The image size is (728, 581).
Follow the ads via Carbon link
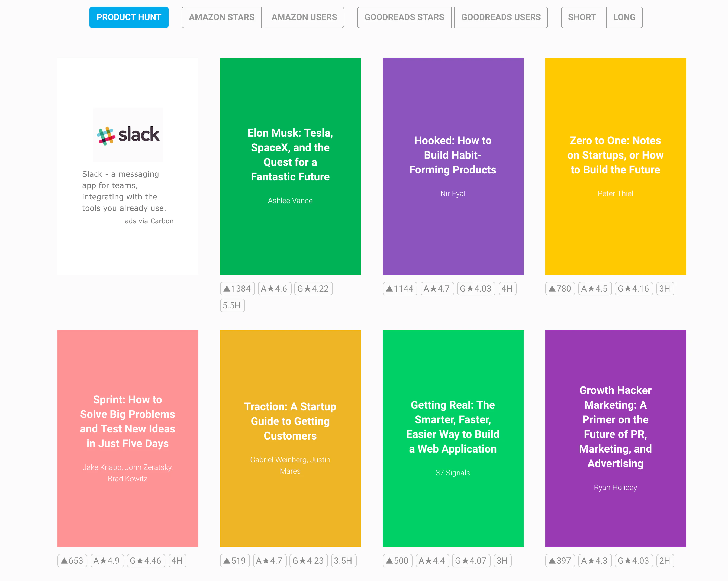[x=149, y=221]
